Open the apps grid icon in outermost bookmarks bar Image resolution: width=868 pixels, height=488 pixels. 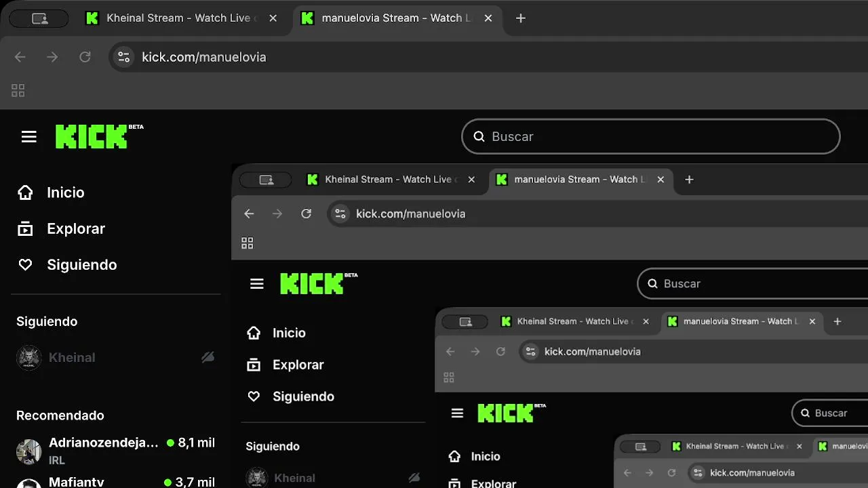[18, 90]
